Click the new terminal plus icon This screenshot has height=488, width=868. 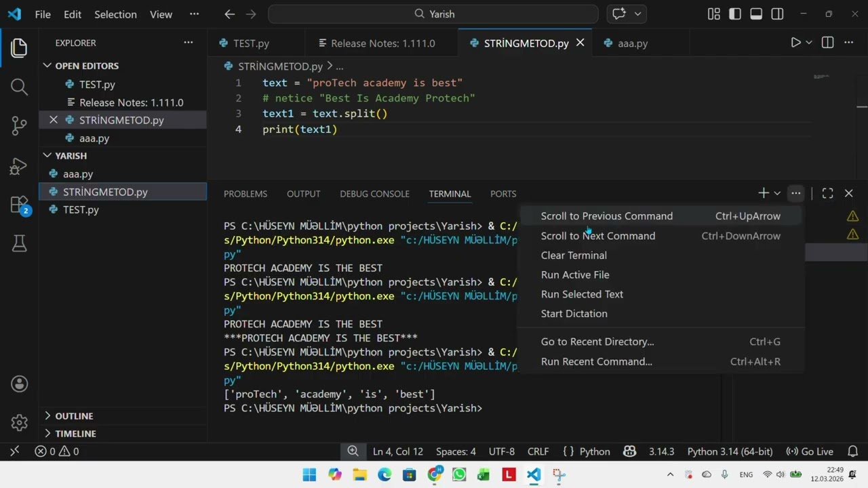coord(763,193)
